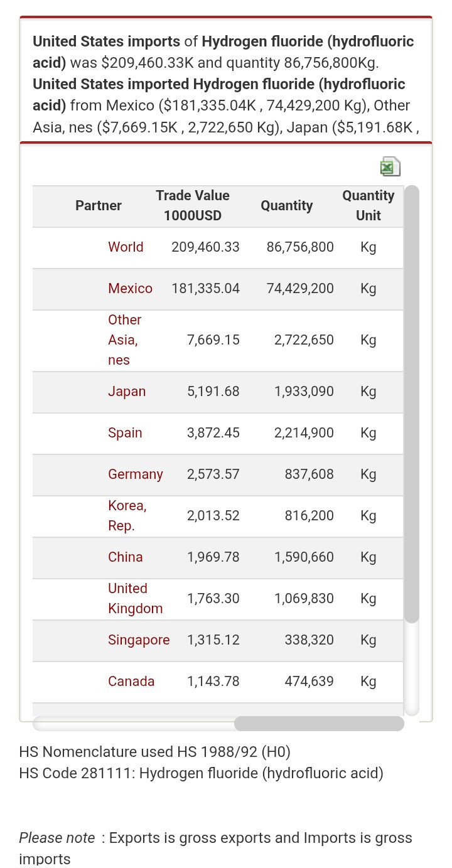452x868 pixels.
Task: Click the vertical scrollbar track below thumb
Action: (411, 669)
